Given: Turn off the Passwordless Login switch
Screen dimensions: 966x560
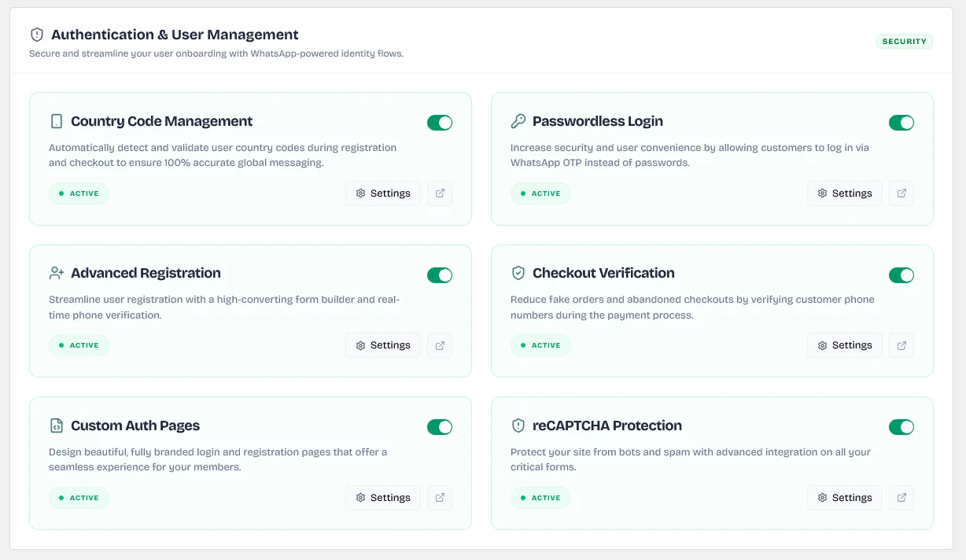Looking at the screenshot, I should [x=901, y=123].
